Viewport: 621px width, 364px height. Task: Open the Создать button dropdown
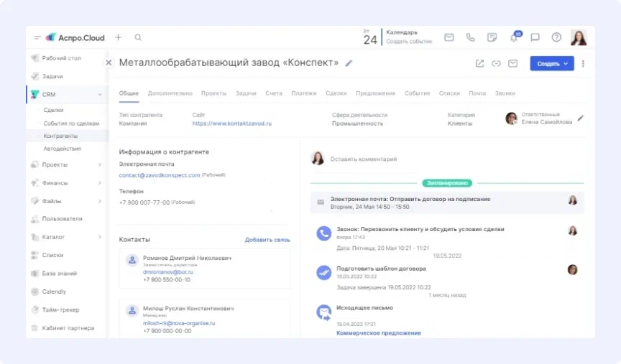(552, 63)
